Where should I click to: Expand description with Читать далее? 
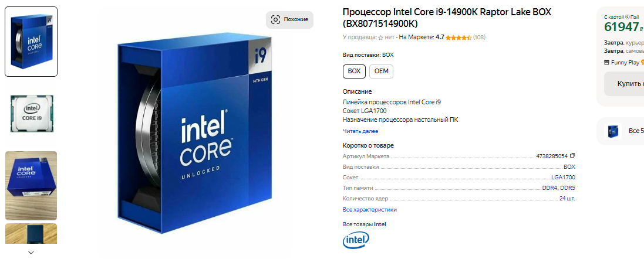click(360, 131)
